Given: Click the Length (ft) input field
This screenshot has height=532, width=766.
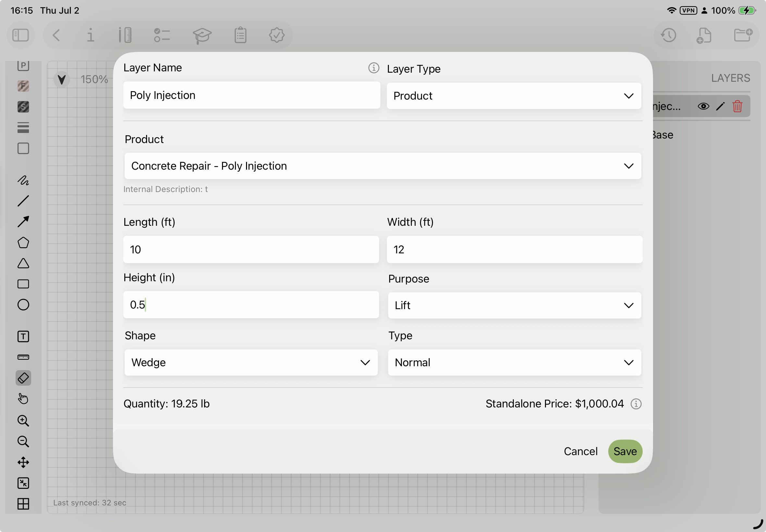Looking at the screenshot, I should click(x=251, y=250).
